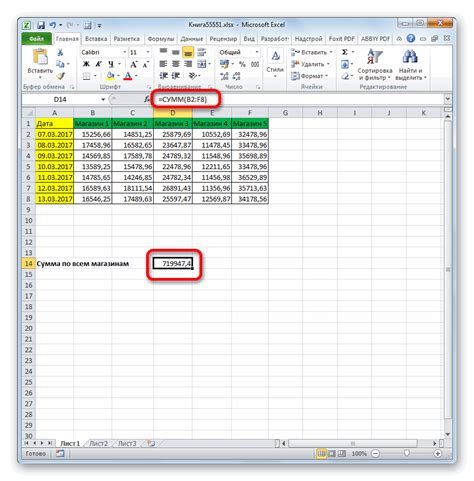Click in the formula bar input
This screenshot has width=474, height=481.
tap(298, 99)
